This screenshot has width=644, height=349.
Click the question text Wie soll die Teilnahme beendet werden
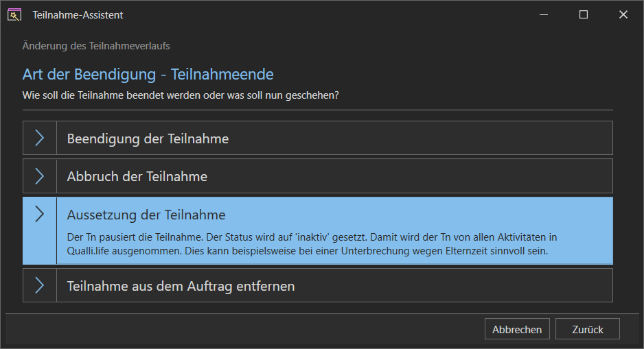pyautogui.click(x=181, y=95)
